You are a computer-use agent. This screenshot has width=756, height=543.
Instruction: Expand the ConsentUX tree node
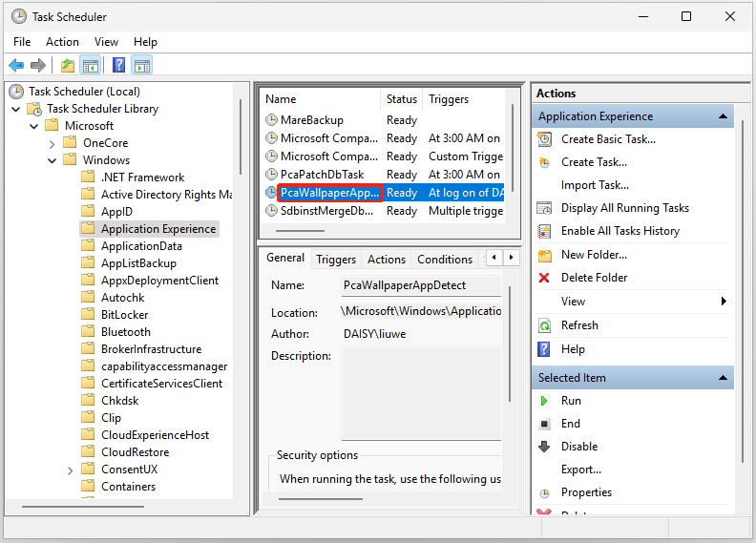pyautogui.click(x=71, y=470)
